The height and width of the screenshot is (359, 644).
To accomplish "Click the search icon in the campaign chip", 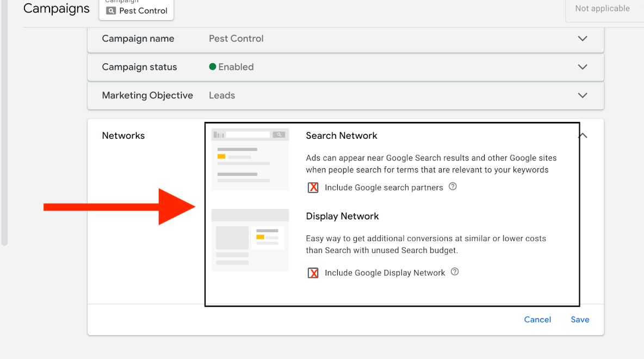I will 111,11.
